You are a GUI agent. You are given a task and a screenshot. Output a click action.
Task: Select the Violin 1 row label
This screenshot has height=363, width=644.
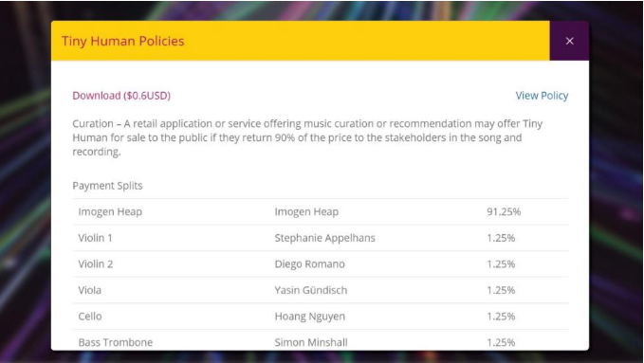[95, 238]
